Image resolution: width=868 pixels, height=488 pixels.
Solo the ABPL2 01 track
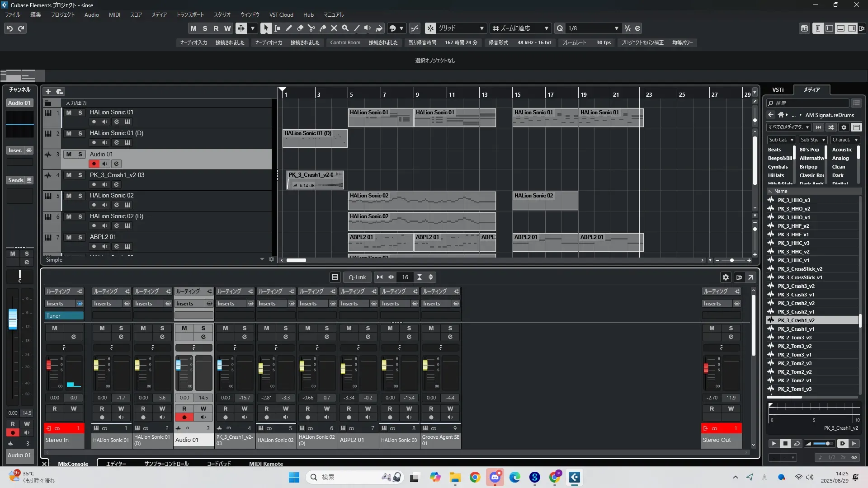pyautogui.click(x=80, y=237)
